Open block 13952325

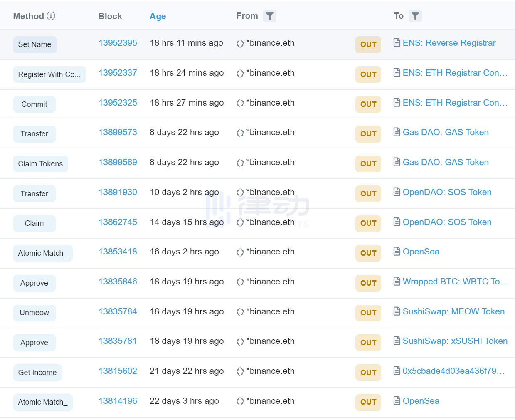pyautogui.click(x=118, y=103)
